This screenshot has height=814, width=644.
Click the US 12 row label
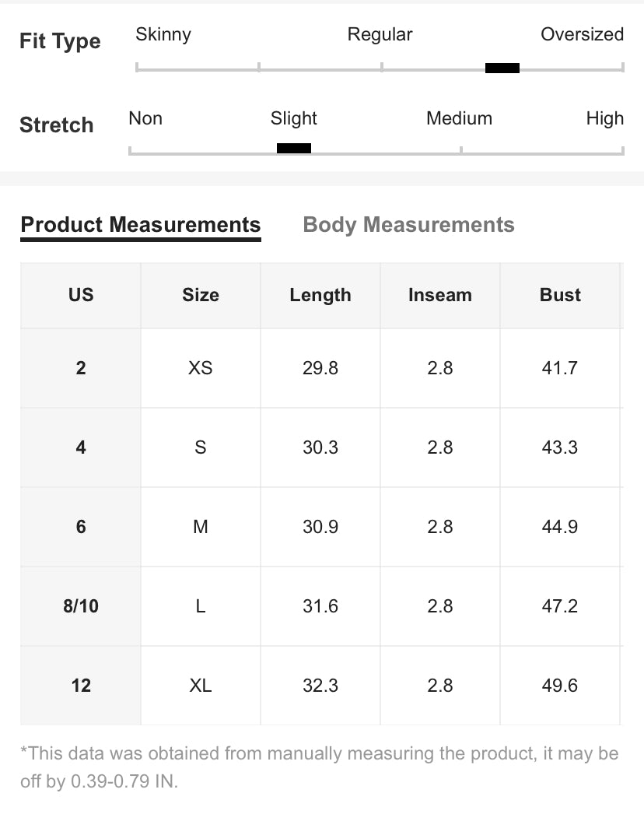[81, 686]
